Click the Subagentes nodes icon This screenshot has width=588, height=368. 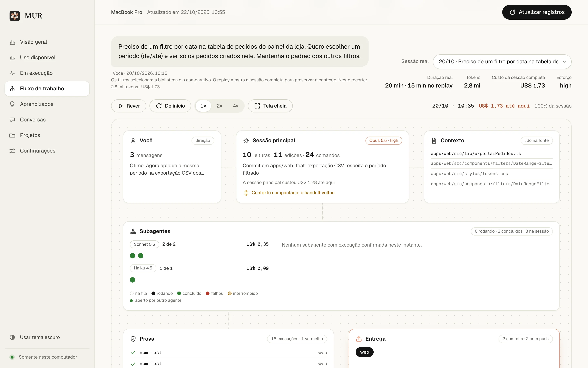(133, 231)
